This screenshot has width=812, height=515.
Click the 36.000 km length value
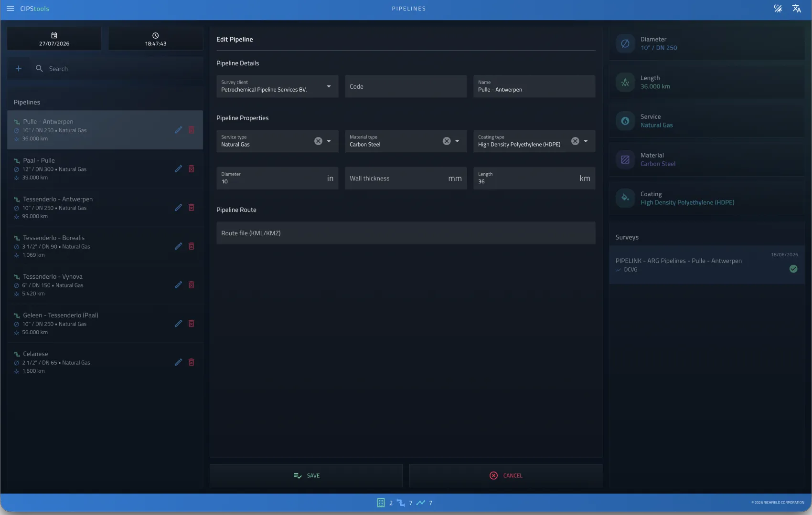(x=655, y=86)
